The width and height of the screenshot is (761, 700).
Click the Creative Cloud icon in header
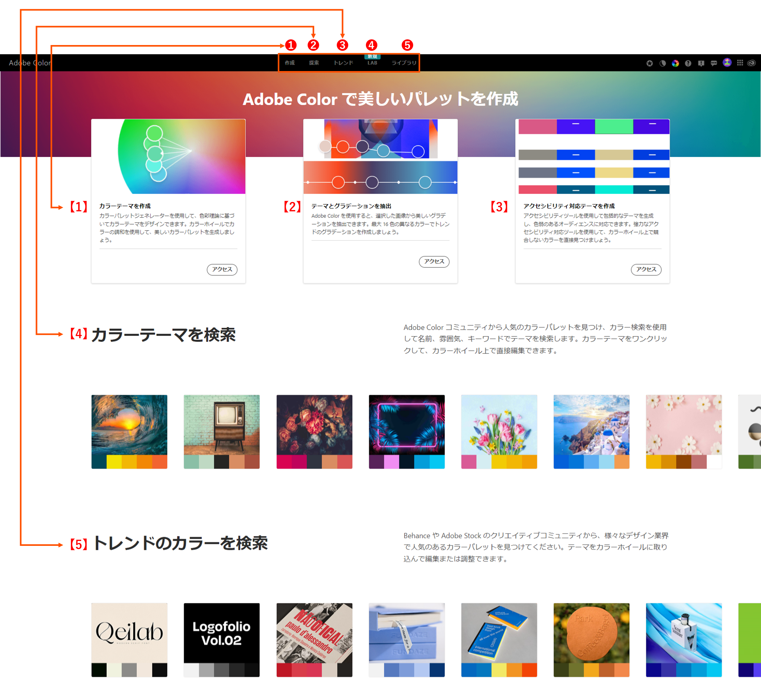751,63
